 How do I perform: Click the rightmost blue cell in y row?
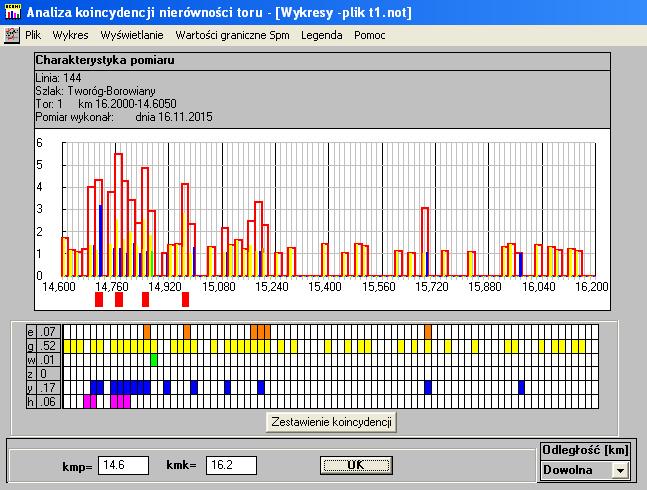coord(522,388)
